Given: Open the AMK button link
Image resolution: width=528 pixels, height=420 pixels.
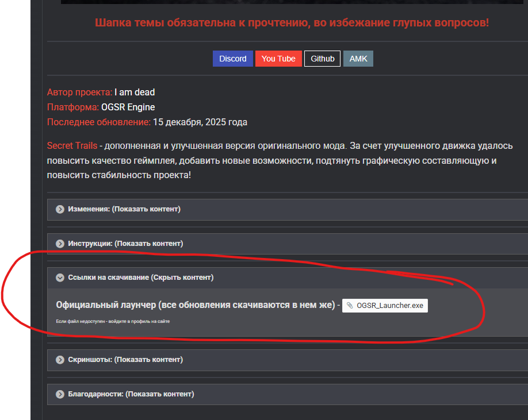Looking at the screenshot, I should point(358,59).
